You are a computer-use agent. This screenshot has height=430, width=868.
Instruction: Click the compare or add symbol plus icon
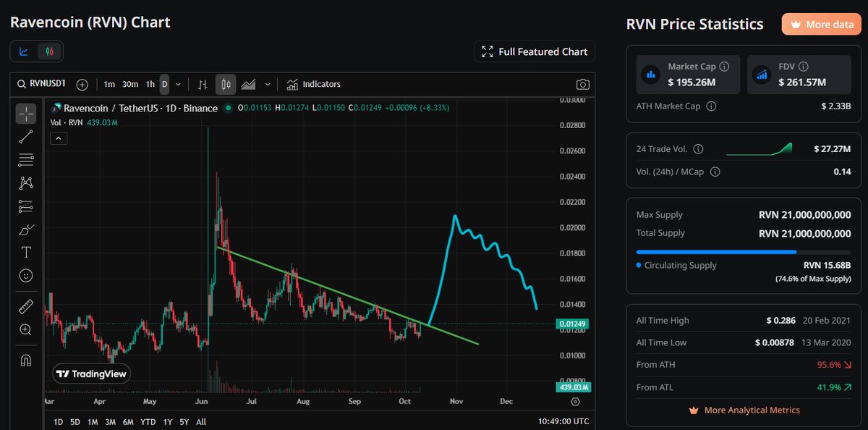(x=82, y=85)
